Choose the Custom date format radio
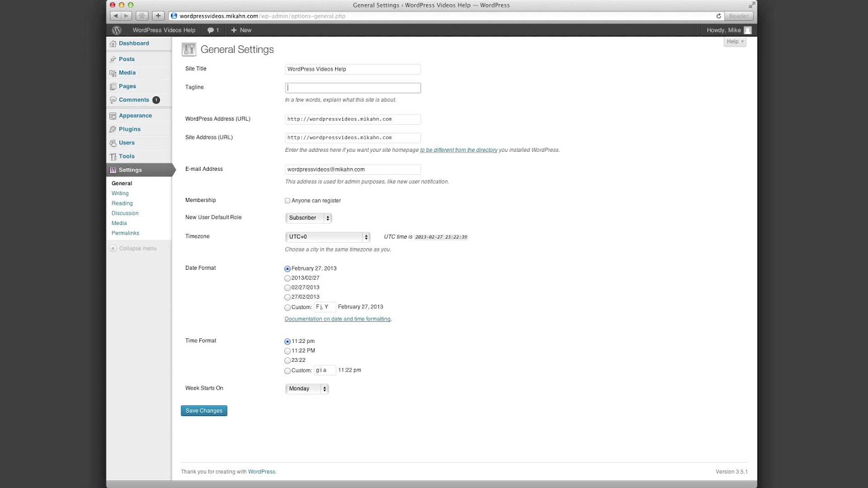 (x=288, y=307)
